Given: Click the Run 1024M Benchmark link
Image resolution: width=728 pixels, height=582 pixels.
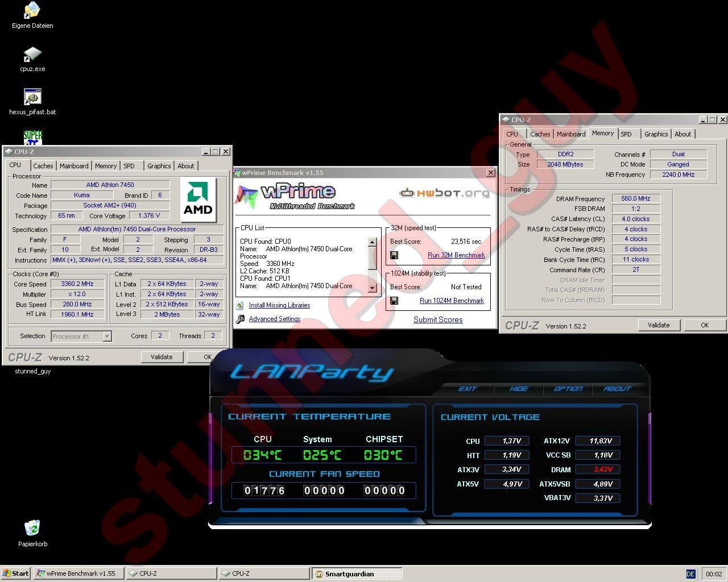Looking at the screenshot, I should [452, 301].
